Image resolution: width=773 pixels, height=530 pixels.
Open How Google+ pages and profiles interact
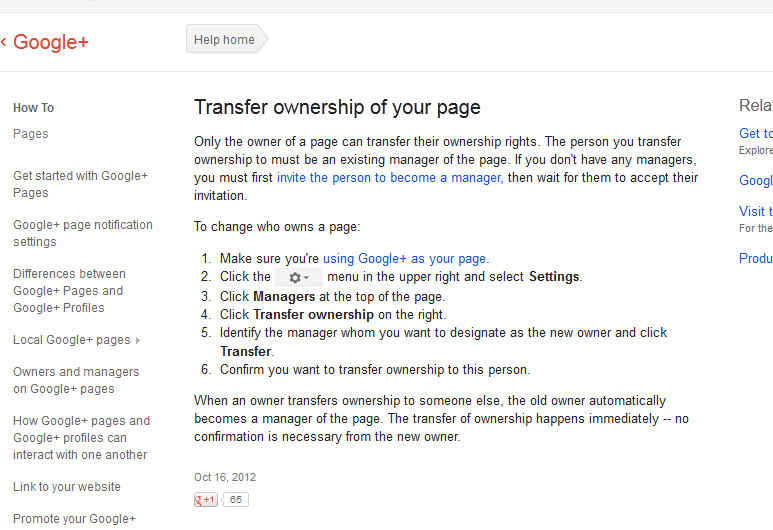coord(81,438)
